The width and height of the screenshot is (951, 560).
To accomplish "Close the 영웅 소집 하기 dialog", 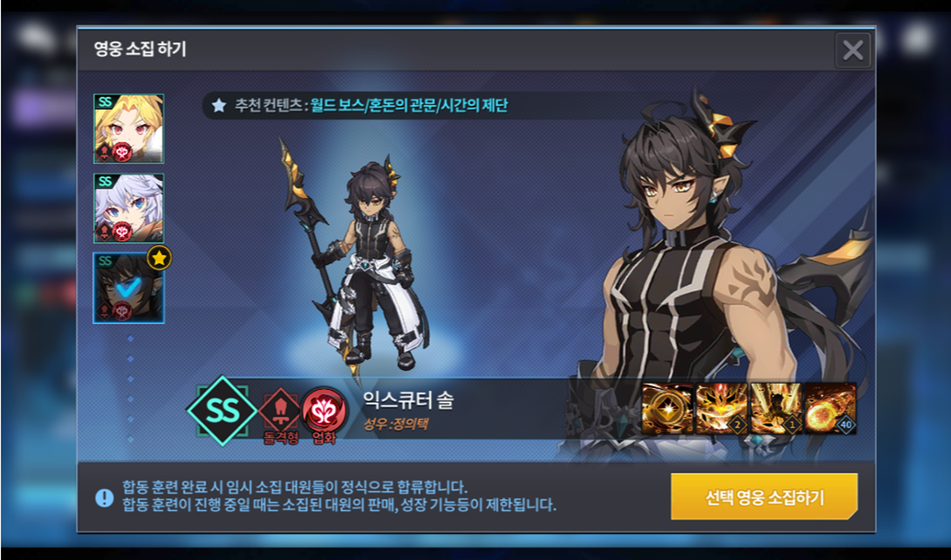I will tap(852, 51).
